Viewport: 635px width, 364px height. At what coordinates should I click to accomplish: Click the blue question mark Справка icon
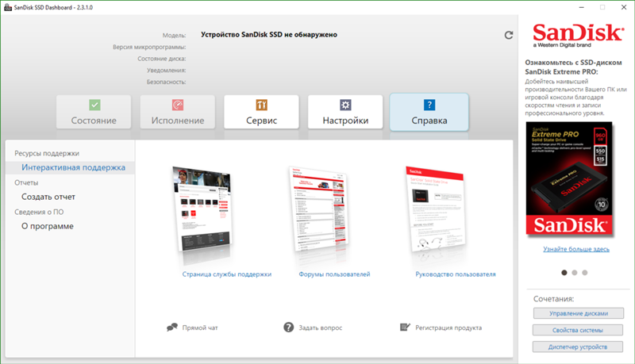429,105
